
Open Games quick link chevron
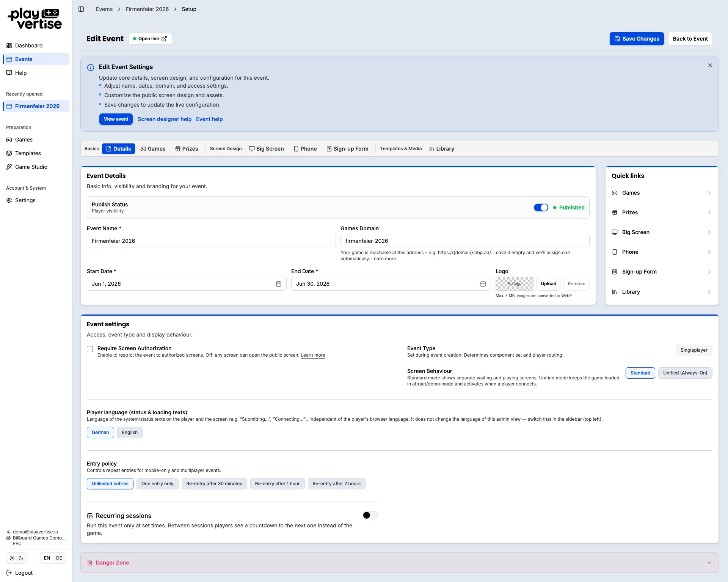click(709, 193)
